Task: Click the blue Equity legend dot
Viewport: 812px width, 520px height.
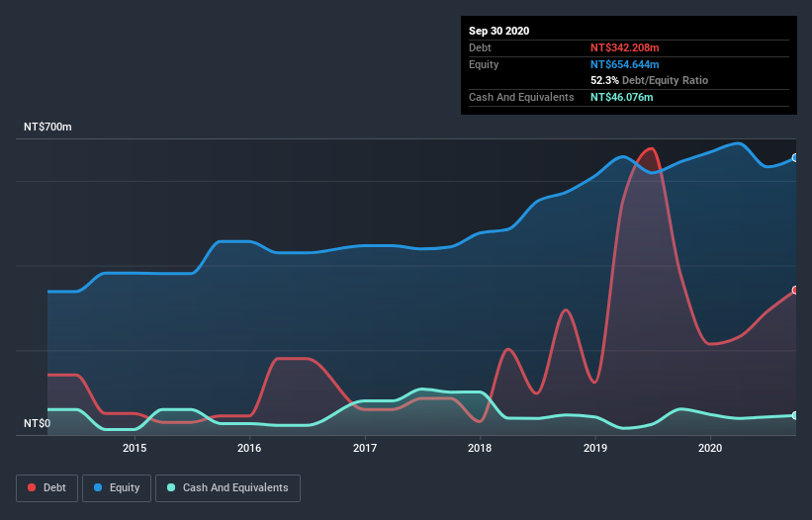Action: point(98,487)
